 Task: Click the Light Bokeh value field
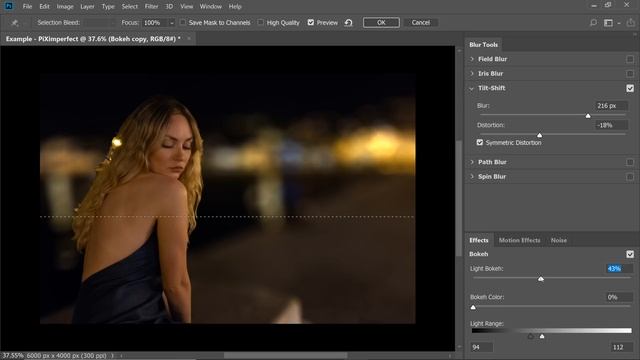click(x=618, y=269)
